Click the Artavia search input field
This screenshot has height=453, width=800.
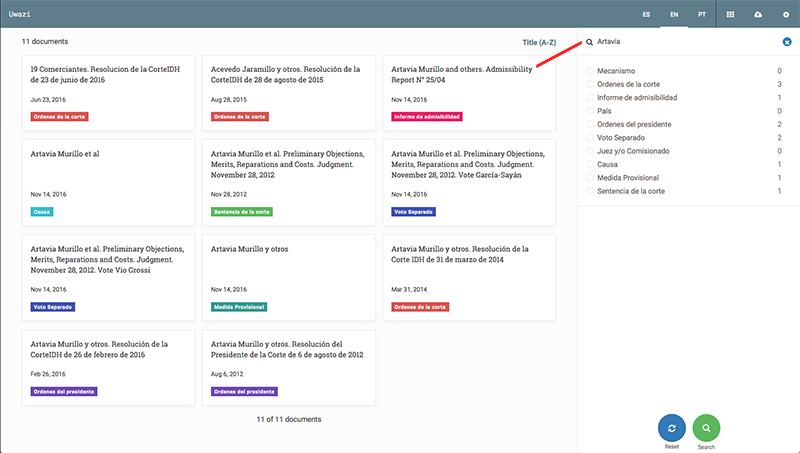tap(680, 42)
